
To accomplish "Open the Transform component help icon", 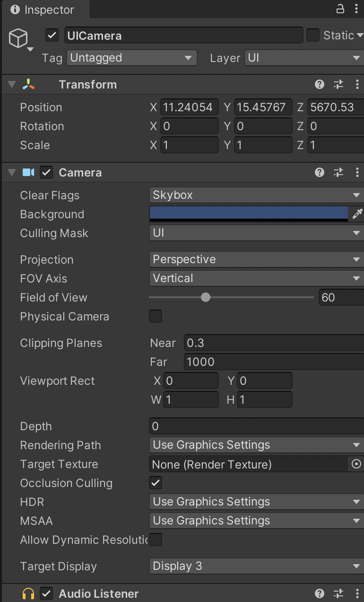I will [x=320, y=85].
